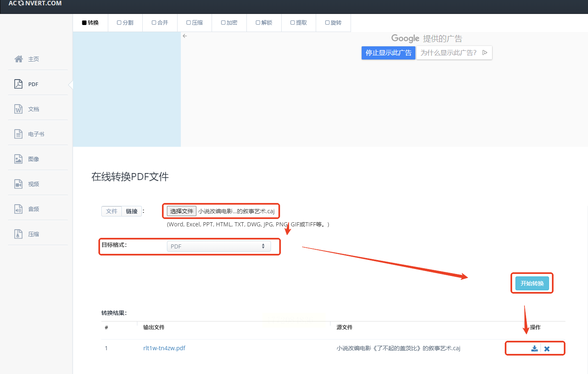Open the image converter icon in sidebar
The height and width of the screenshot is (374, 588).
point(18,159)
